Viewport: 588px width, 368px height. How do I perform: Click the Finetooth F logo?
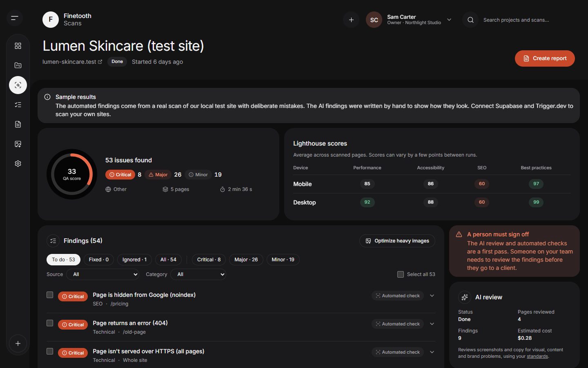pyautogui.click(x=51, y=20)
